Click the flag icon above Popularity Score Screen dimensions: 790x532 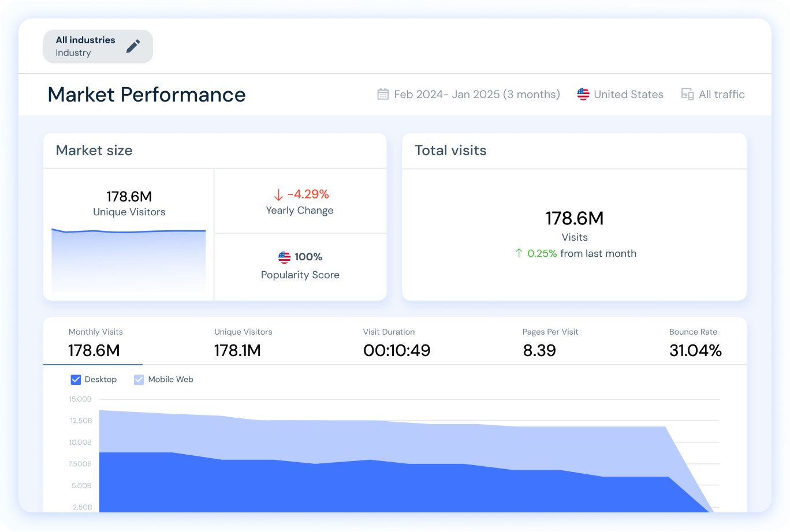click(284, 257)
